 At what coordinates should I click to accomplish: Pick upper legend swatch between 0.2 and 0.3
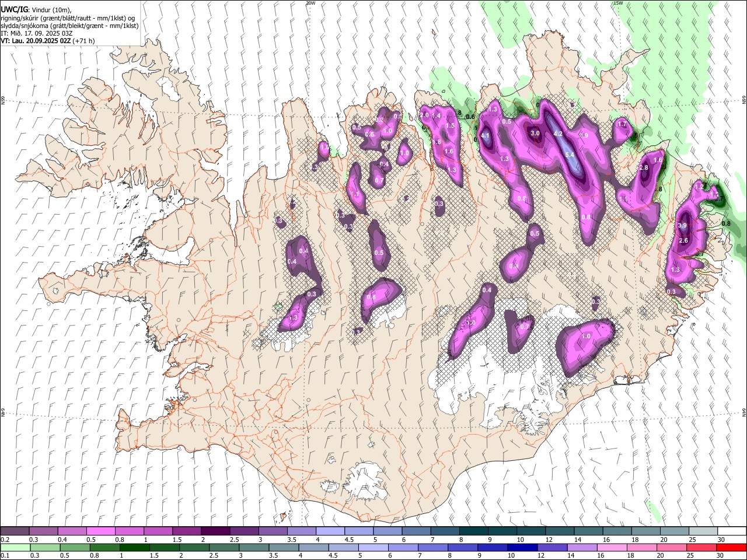pos(15,531)
